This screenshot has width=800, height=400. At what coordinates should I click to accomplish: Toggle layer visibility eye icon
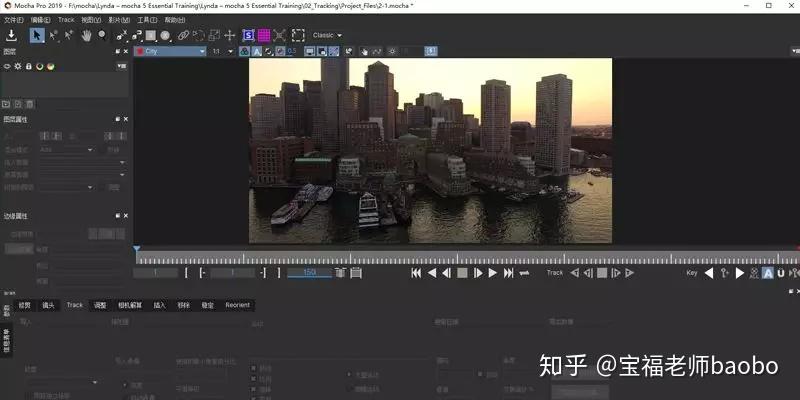[7, 66]
